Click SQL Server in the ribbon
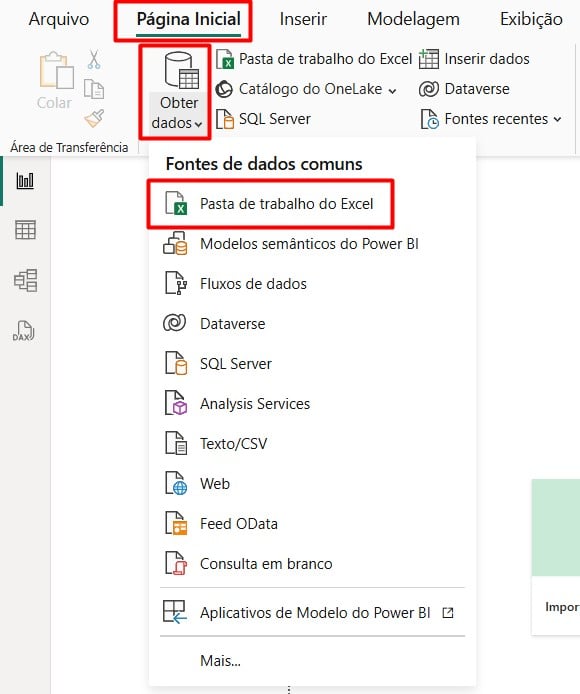 tap(263, 119)
